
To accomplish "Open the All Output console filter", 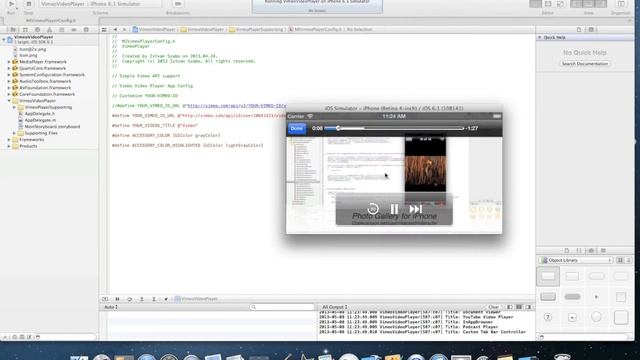I will [x=335, y=307].
